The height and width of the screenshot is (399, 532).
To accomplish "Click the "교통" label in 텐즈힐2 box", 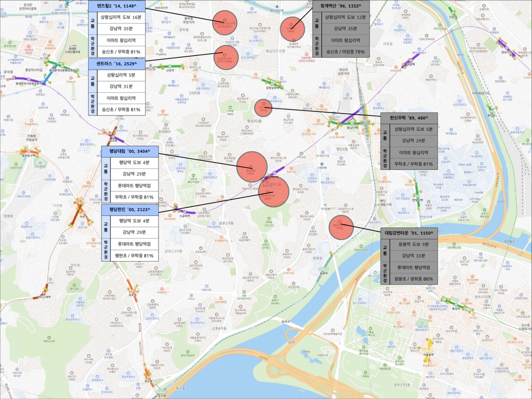I will pyautogui.click(x=93, y=23).
